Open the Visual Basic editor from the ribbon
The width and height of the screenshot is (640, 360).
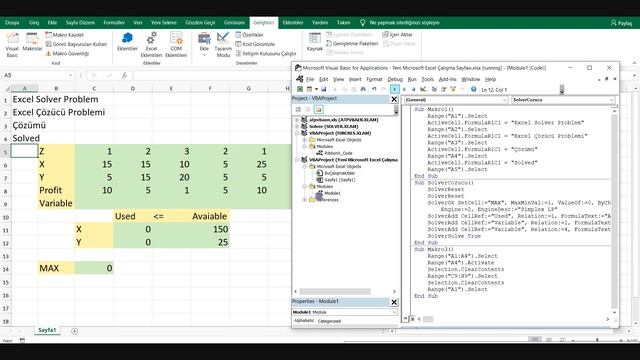point(12,45)
